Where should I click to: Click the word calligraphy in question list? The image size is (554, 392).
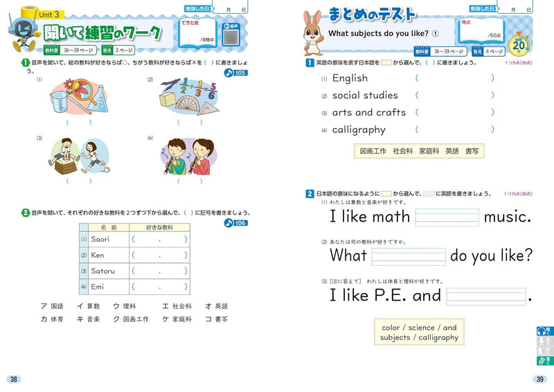(359, 130)
